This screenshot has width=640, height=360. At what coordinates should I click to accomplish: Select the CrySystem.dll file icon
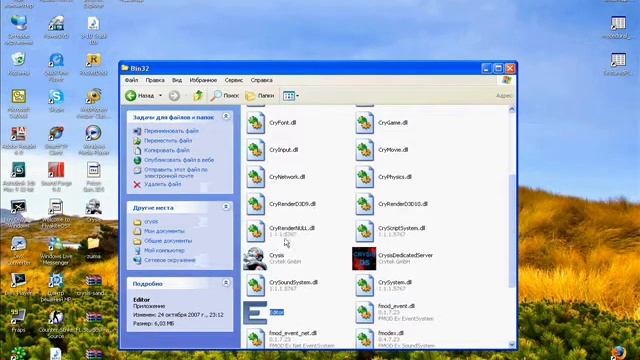[x=364, y=286]
